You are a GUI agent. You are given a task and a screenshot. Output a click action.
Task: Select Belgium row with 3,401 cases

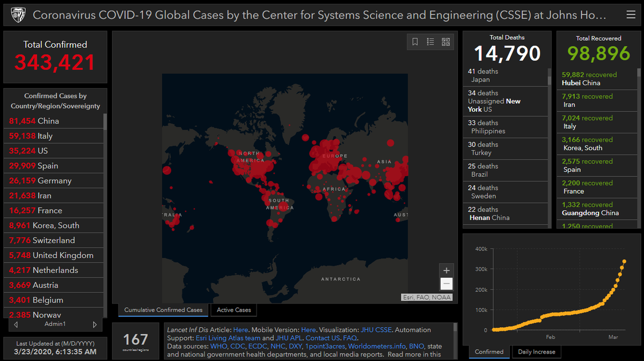(x=54, y=300)
